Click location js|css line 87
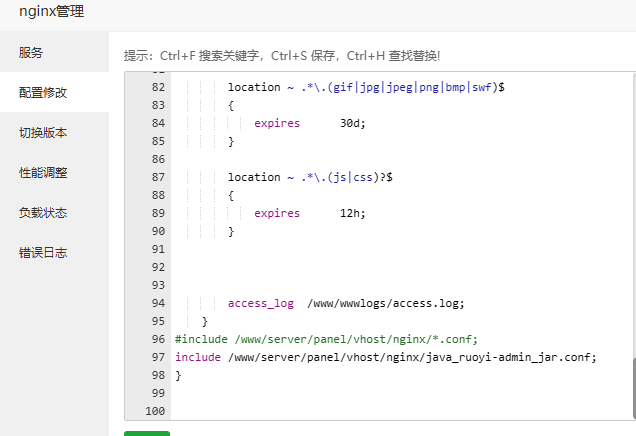The height and width of the screenshot is (436, 636). coord(310,177)
